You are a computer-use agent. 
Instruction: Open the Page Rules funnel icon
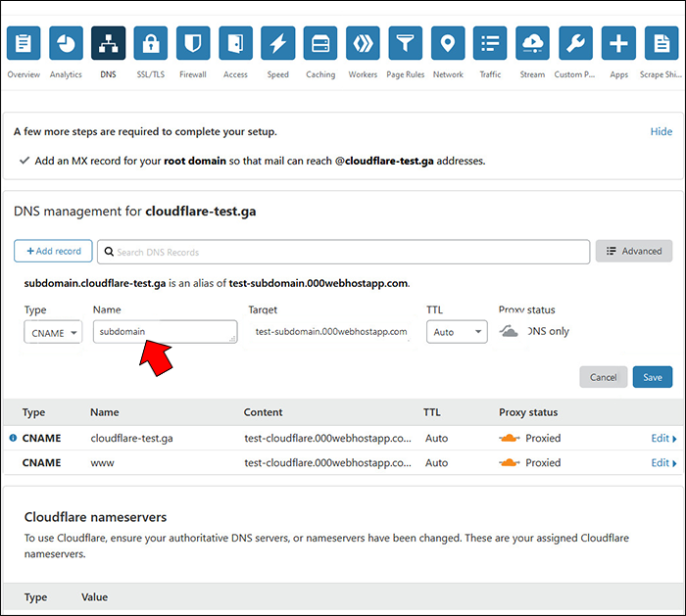pyautogui.click(x=405, y=43)
